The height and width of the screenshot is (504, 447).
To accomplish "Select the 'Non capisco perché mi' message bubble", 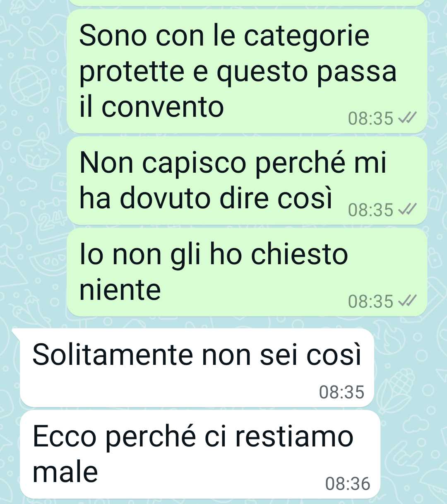I will pos(247,181).
